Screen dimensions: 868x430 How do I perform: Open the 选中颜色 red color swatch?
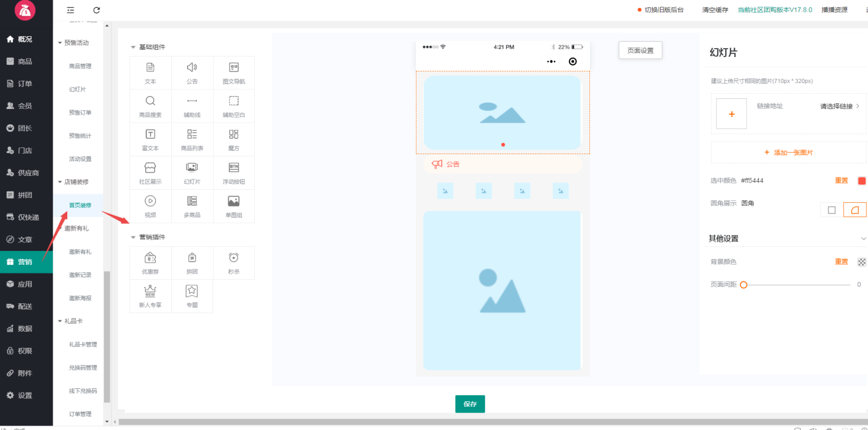click(861, 181)
